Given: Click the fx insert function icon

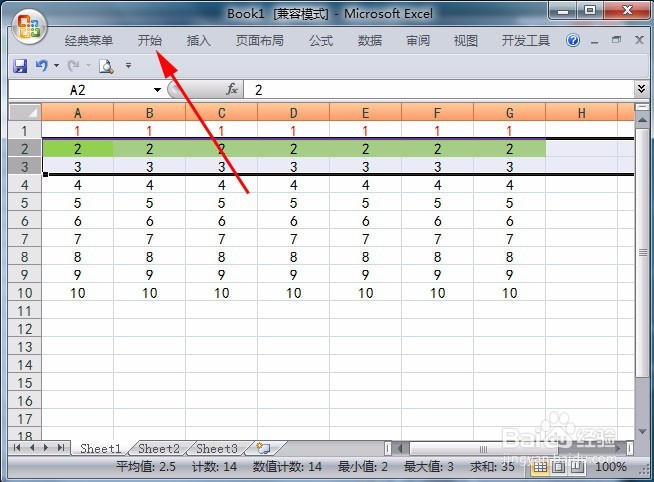Looking at the screenshot, I should click(x=232, y=89).
